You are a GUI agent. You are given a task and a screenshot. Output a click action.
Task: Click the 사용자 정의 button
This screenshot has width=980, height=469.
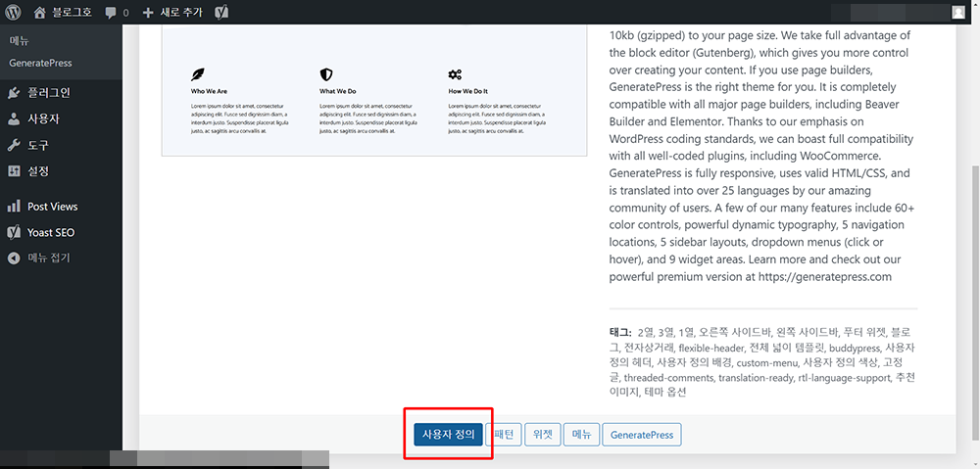448,435
